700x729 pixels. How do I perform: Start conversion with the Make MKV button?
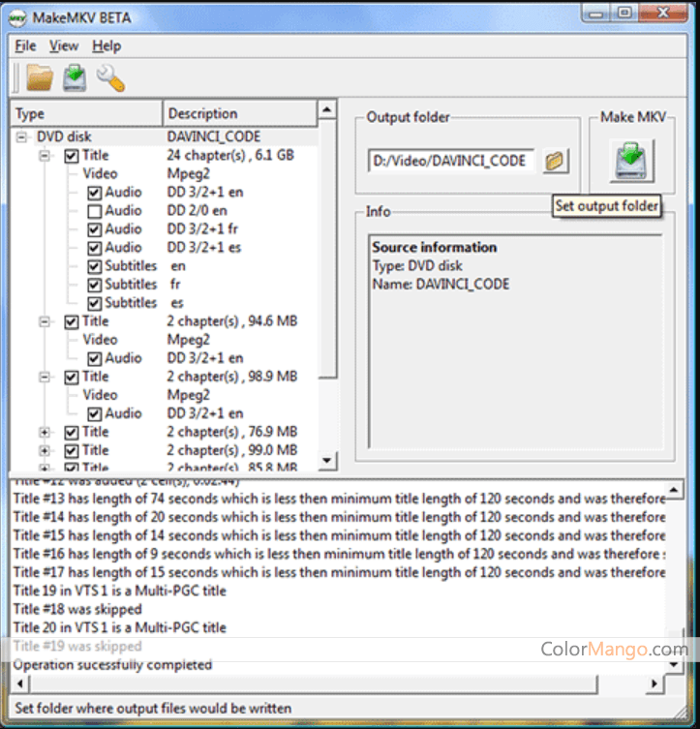tap(632, 161)
